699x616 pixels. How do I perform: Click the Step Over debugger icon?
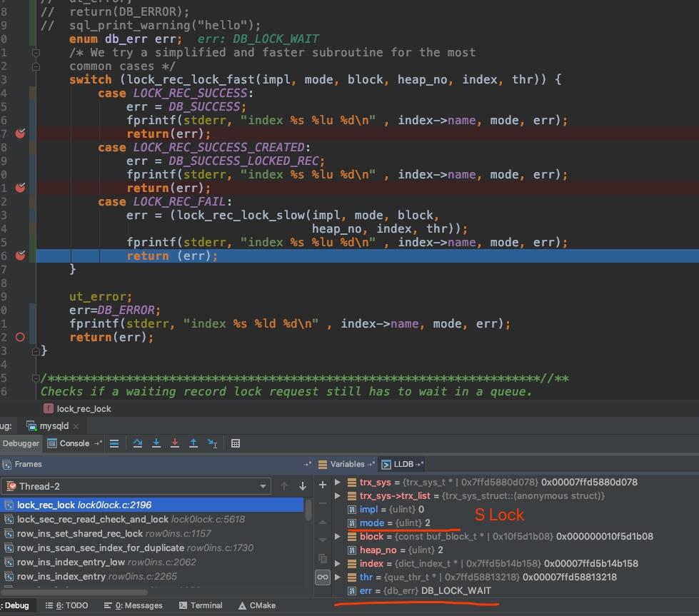coord(137,443)
